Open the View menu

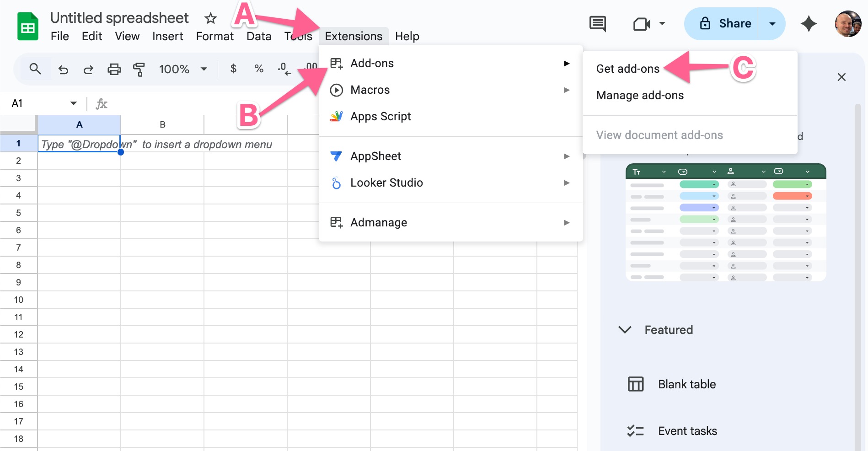pos(127,36)
